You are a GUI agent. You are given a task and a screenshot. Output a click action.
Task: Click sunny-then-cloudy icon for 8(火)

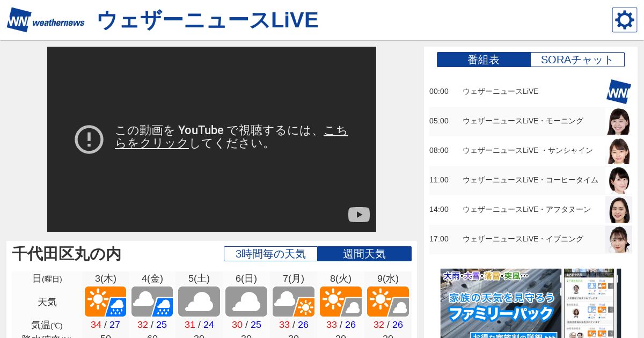click(341, 302)
